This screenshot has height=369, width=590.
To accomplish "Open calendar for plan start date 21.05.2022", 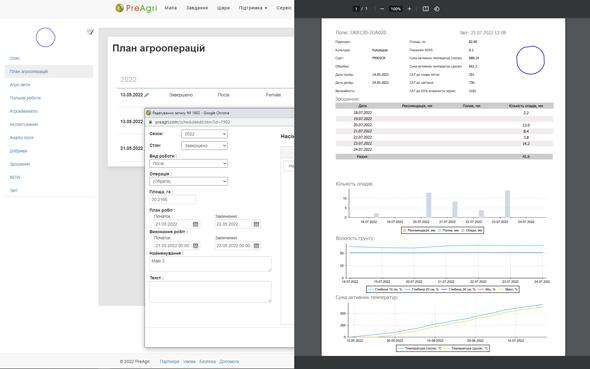I will click(x=196, y=224).
